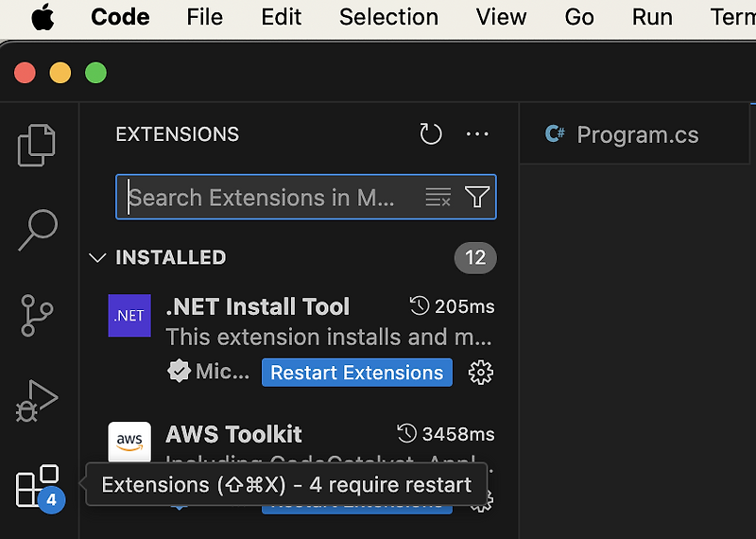Viewport: 756px width, 539px height.
Task: Click the 205ms activation time
Action: coord(453,306)
